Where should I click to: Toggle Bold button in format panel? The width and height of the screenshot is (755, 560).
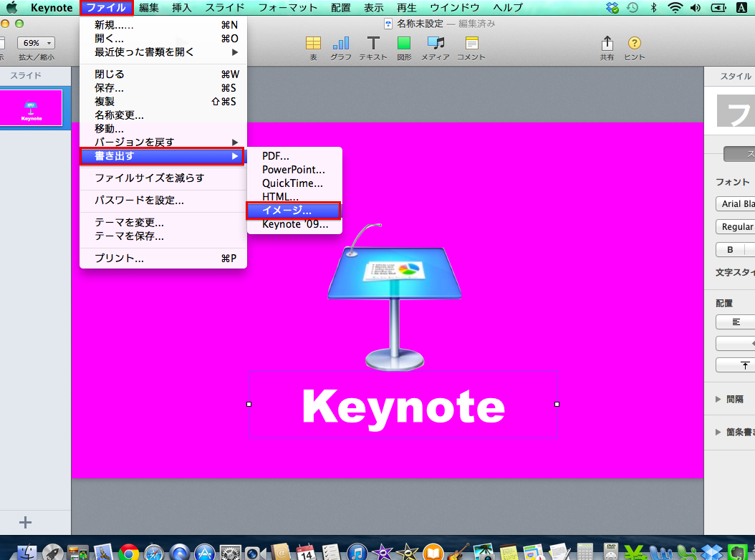coord(730,249)
